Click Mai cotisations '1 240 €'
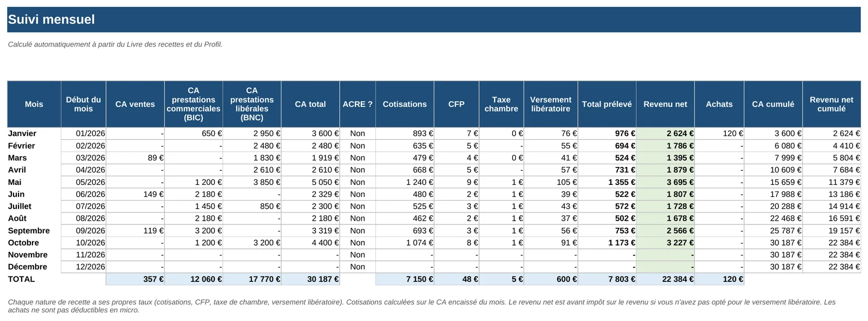The height and width of the screenshot is (321, 868). [405, 182]
